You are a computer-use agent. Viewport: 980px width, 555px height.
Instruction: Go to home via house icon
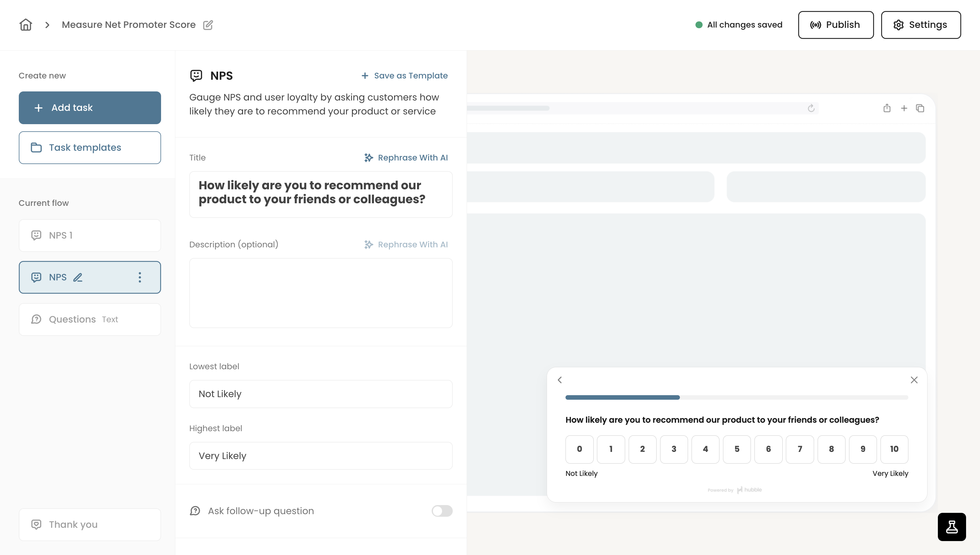(26, 25)
